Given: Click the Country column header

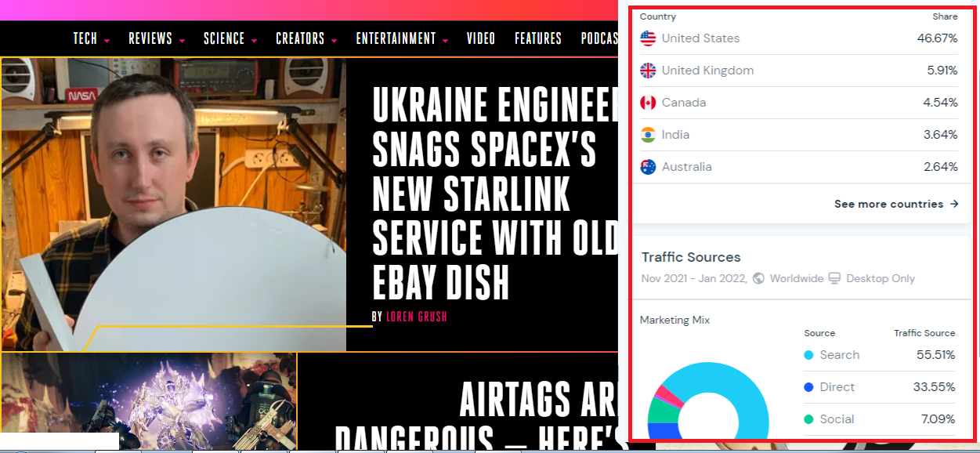Looking at the screenshot, I should tap(658, 16).
